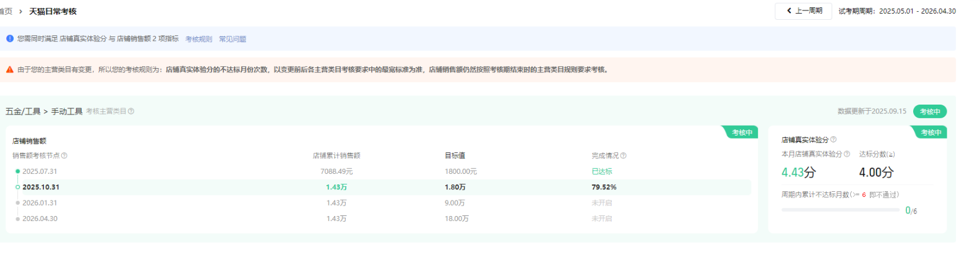
Task: Click the breadcrumb arrow before 天猫日常考核
Action: tap(20, 12)
